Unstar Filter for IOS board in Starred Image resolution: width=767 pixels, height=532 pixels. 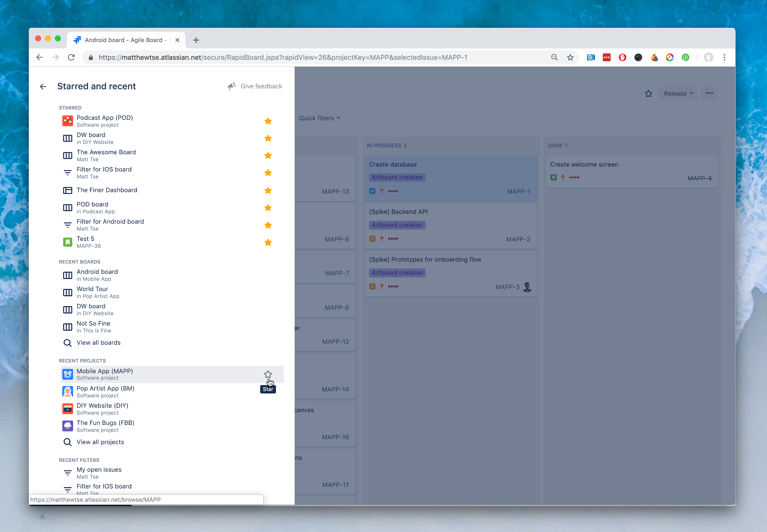268,173
